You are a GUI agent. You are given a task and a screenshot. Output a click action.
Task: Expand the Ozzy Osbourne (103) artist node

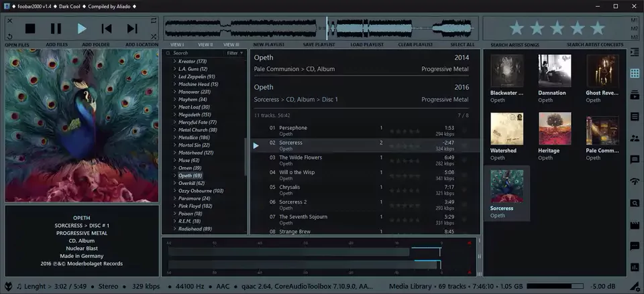click(x=174, y=191)
